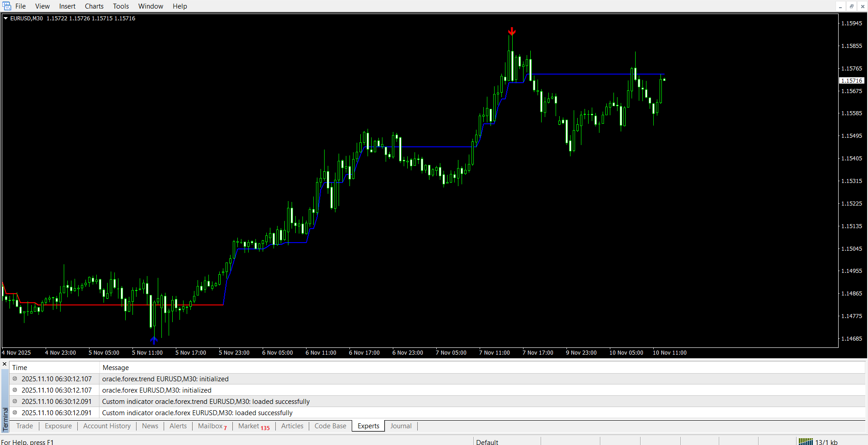Viewport: 868px width, 445px height.
Task: Restore down the chart window
Action: click(x=851, y=6)
